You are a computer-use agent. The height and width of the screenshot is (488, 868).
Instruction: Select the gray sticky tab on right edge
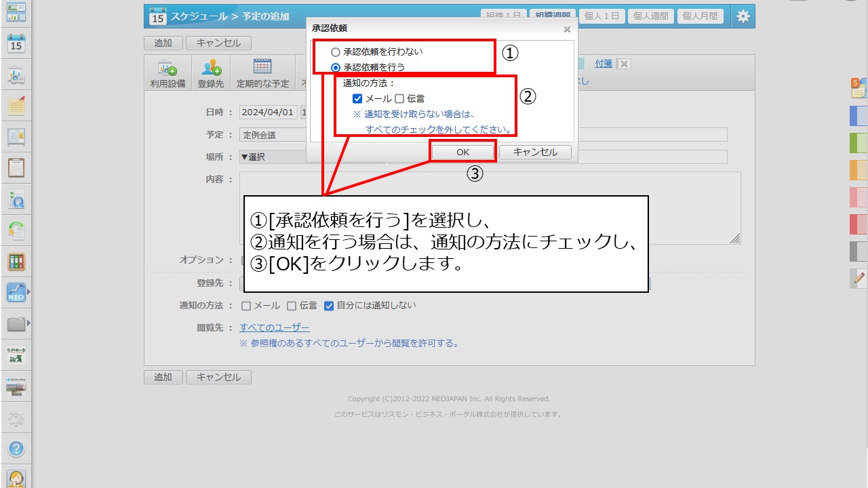click(859, 251)
